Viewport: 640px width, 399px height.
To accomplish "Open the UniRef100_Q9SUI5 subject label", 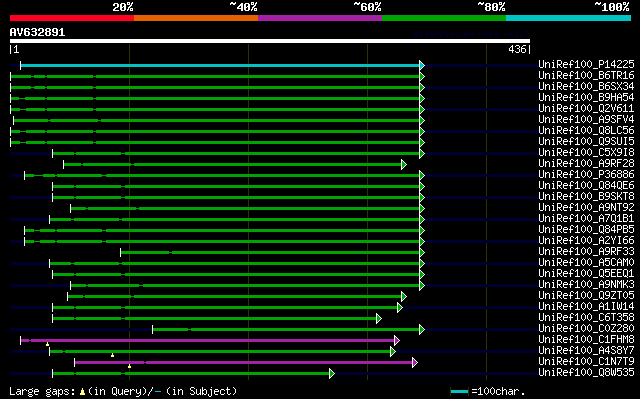I will click(586, 142).
